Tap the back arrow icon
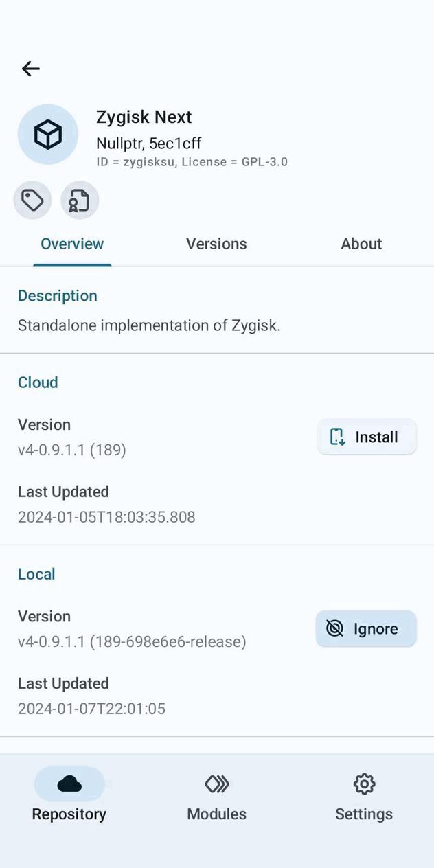The width and height of the screenshot is (434, 868). click(x=30, y=69)
